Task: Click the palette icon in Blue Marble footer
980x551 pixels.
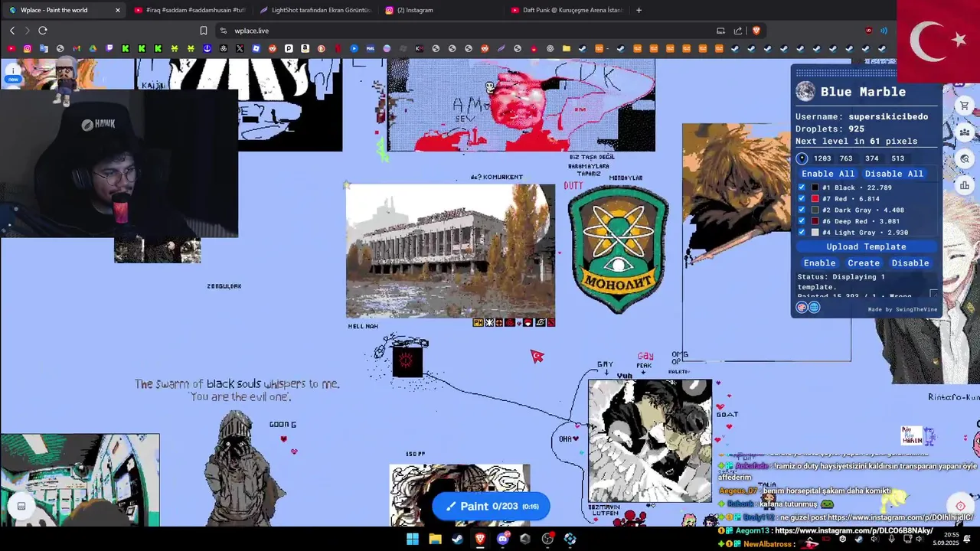Action: click(802, 307)
